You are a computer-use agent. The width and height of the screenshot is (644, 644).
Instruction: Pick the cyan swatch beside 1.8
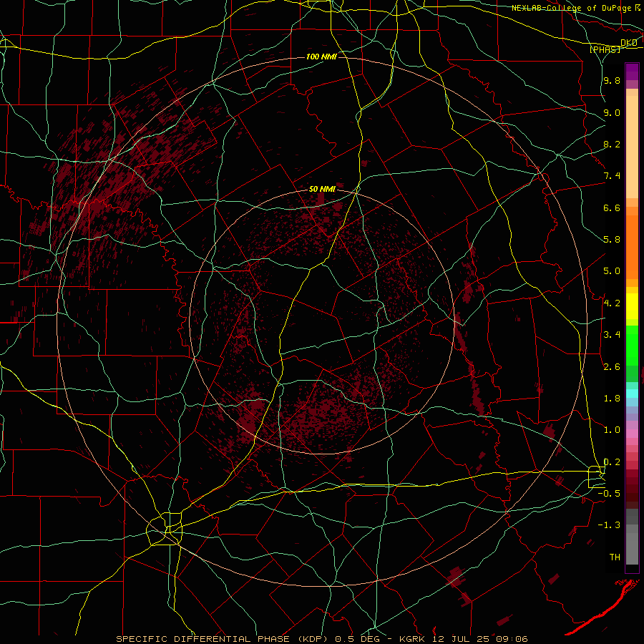click(632, 393)
